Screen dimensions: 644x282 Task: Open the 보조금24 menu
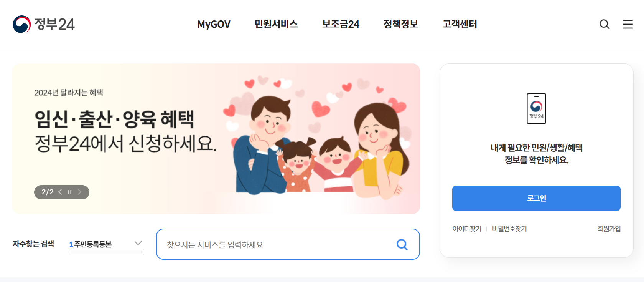click(341, 24)
